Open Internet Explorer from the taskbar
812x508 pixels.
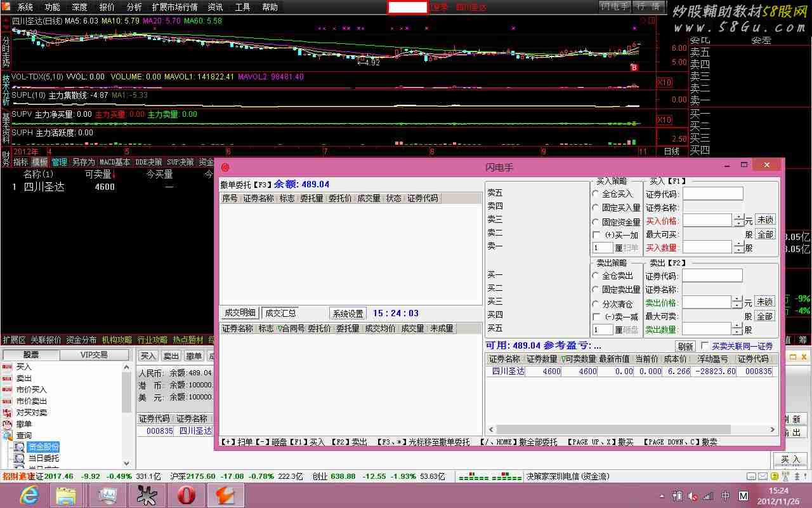tap(29, 495)
